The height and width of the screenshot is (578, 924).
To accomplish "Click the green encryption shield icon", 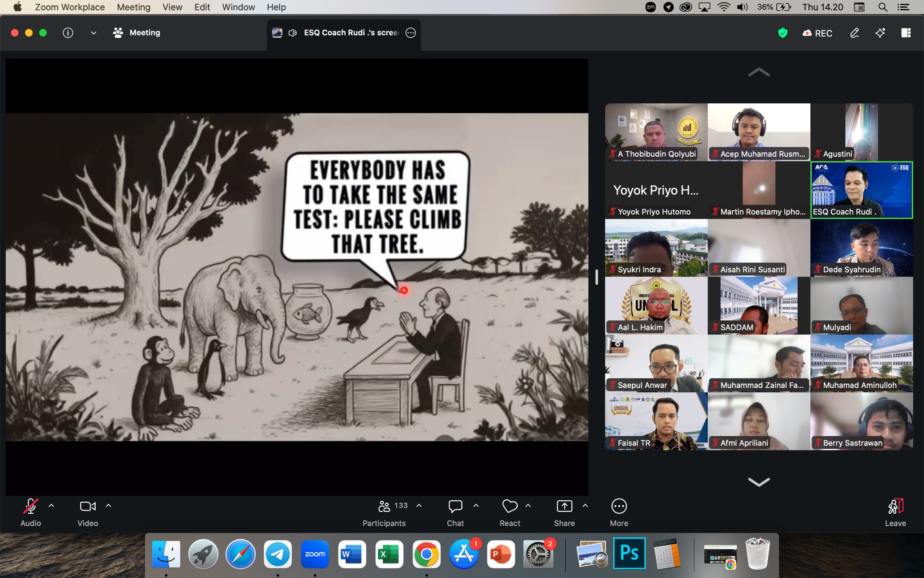I will pyautogui.click(x=783, y=33).
